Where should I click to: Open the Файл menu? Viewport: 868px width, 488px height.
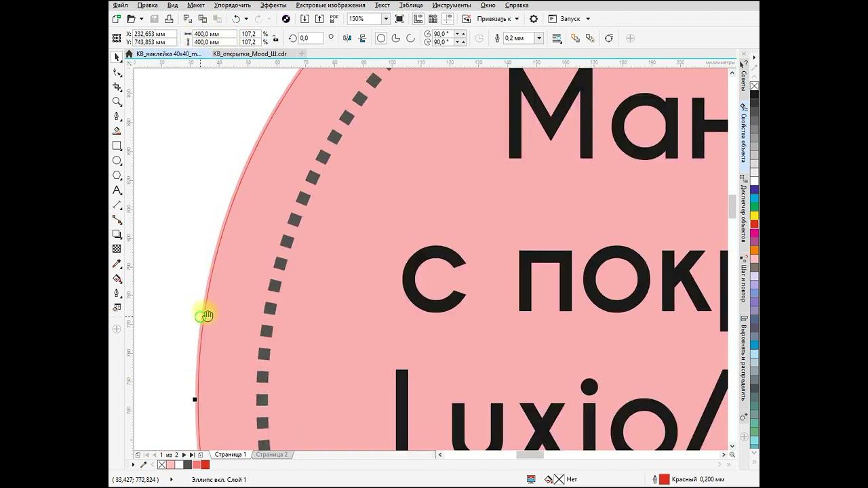pos(120,5)
